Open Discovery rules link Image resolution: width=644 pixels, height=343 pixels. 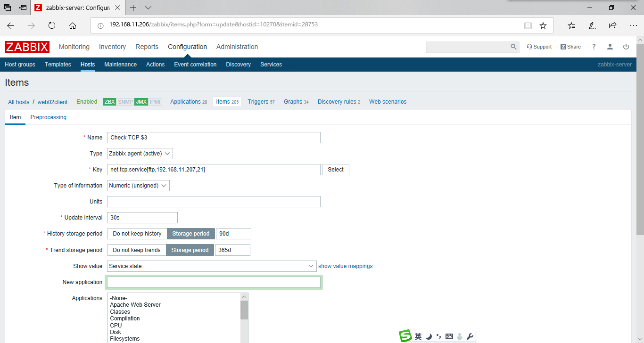coord(339,102)
